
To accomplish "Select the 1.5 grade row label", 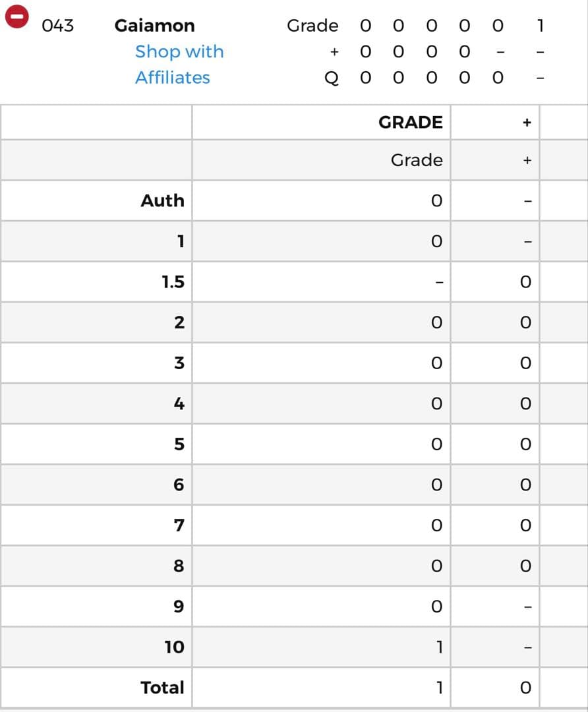I will tap(173, 282).
